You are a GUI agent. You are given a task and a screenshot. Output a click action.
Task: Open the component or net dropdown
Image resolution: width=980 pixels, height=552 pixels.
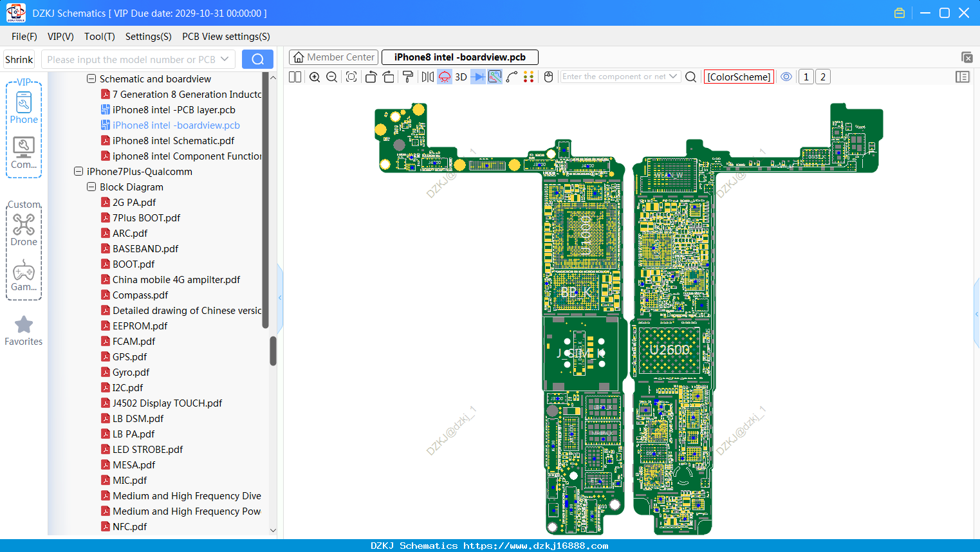(673, 77)
